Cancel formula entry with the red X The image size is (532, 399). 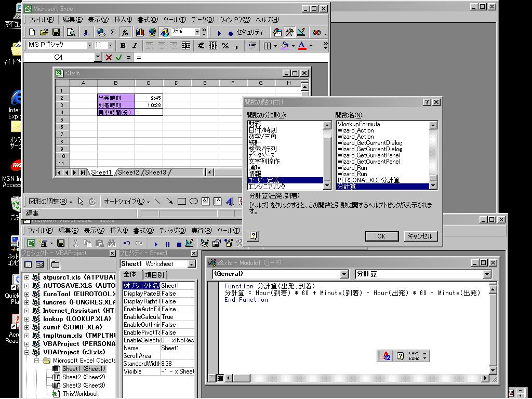tap(109, 57)
